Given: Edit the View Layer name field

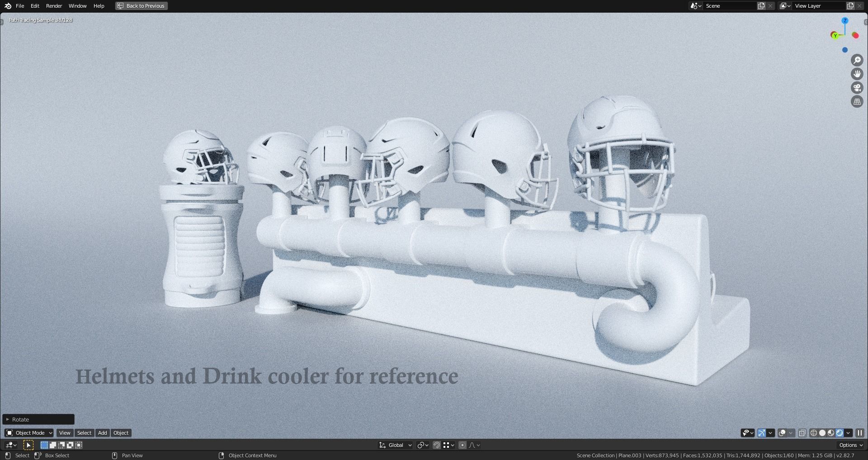Looking at the screenshot, I should [x=819, y=6].
